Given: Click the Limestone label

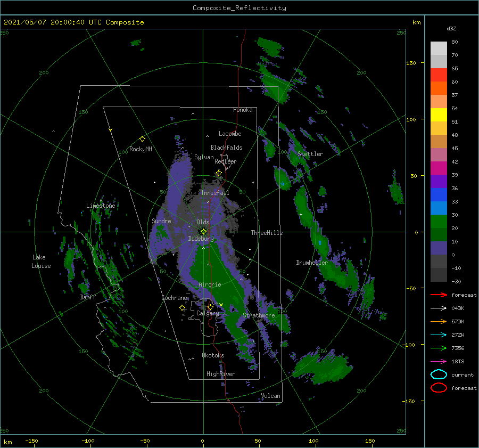Looking at the screenshot, I should (x=101, y=206).
